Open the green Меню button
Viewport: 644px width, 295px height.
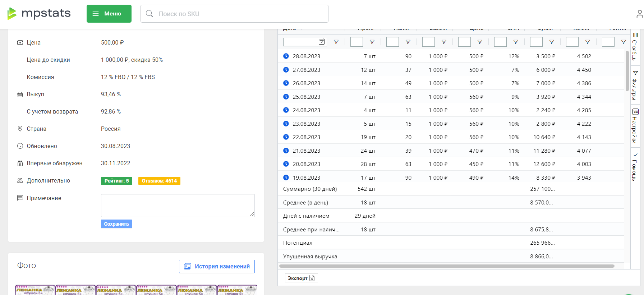(109, 14)
